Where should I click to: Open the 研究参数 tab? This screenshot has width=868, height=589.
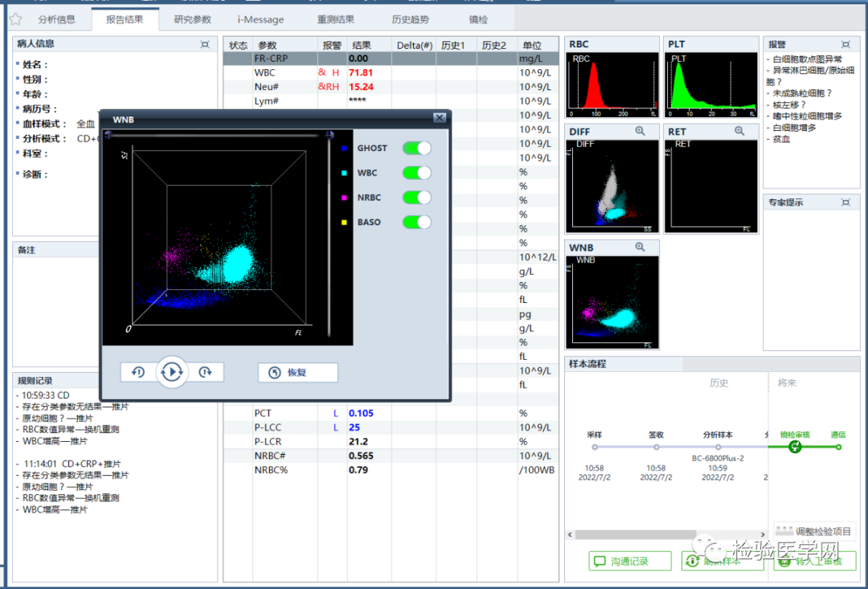[193, 19]
